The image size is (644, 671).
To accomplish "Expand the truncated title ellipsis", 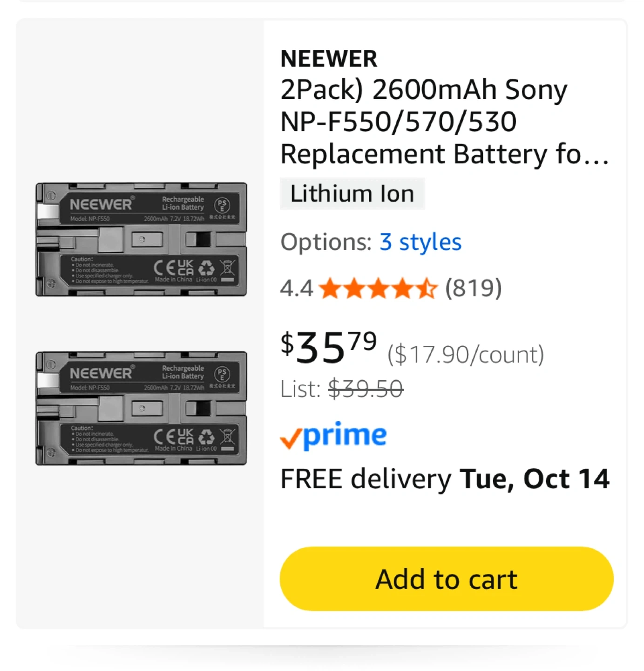I will coord(596,155).
